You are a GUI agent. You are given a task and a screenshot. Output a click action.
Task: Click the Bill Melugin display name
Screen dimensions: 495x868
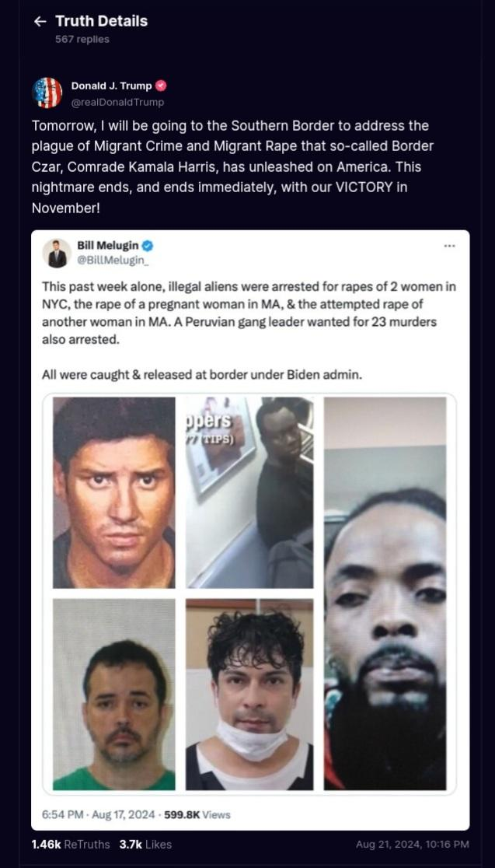coord(108,245)
